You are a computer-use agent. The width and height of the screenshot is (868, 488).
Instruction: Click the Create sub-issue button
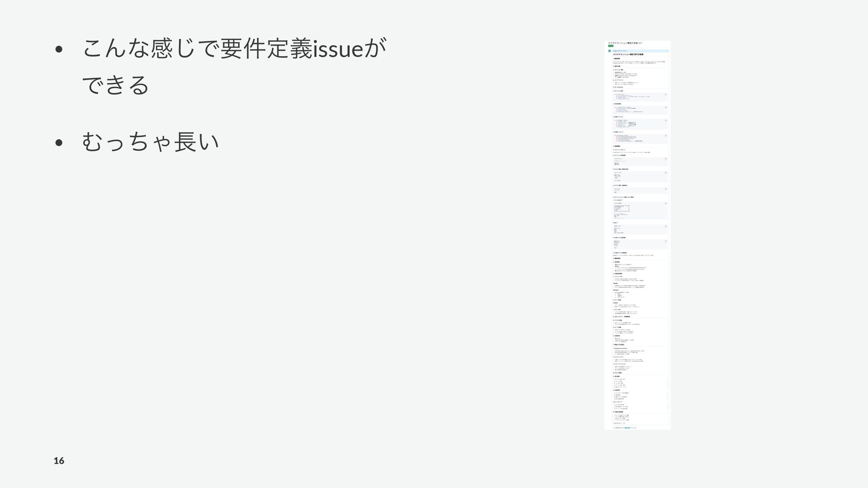617,423
